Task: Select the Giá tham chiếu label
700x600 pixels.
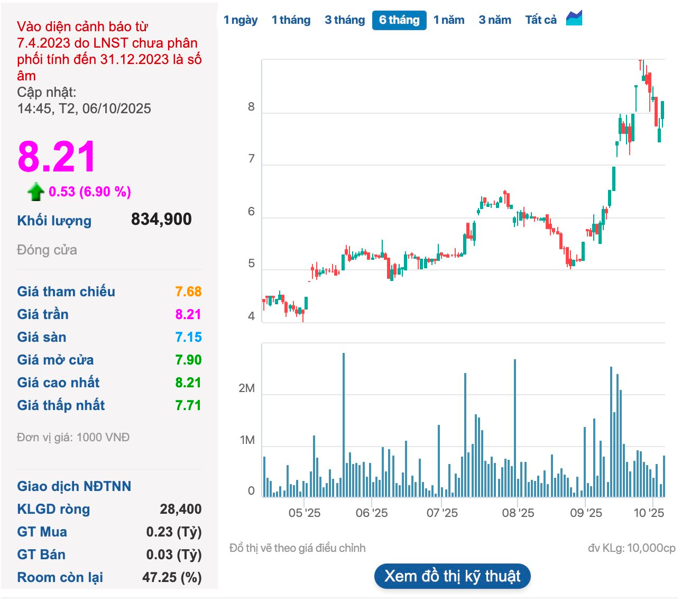Action: (x=66, y=292)
